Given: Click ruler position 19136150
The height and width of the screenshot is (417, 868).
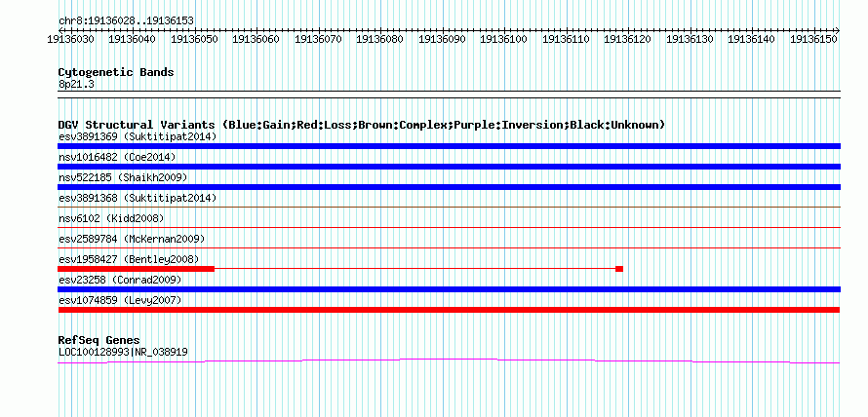Looking at the screenshot, I should (x=813, y=39).
